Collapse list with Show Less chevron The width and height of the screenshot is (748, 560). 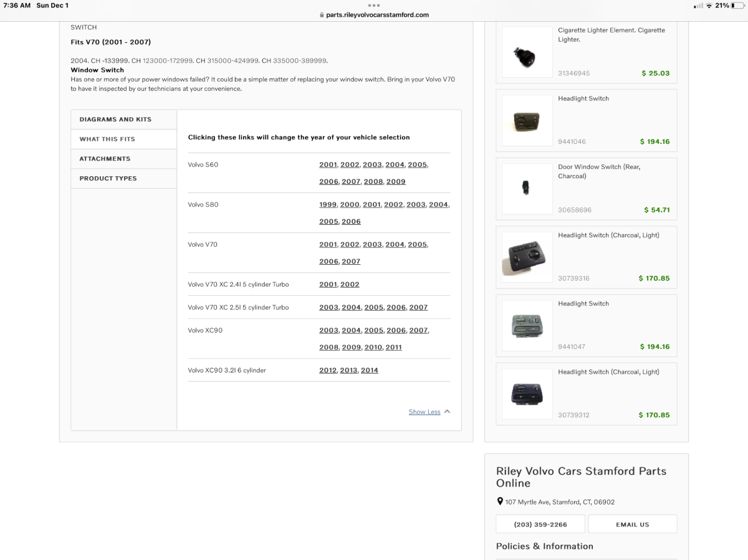coord(447,412)
